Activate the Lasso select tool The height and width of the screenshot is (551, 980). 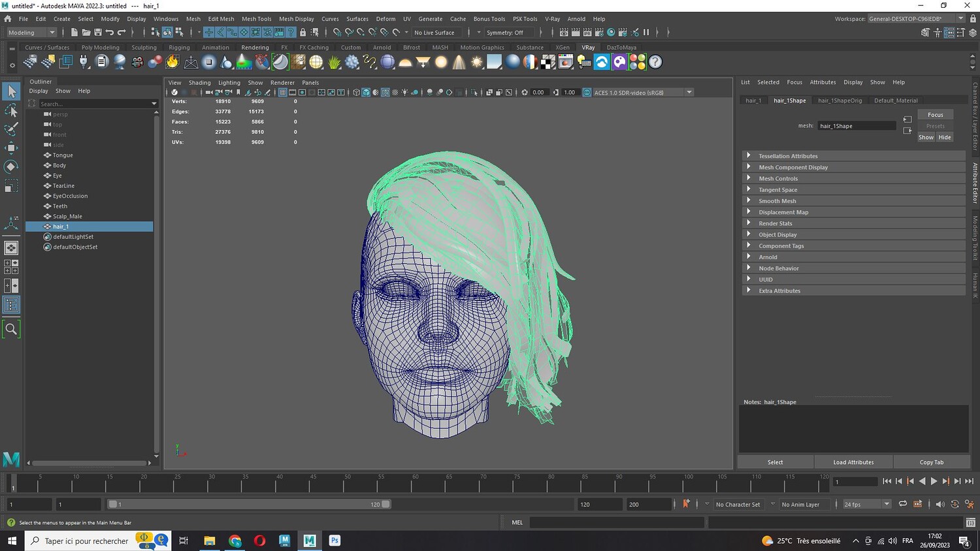[x=11, y=110]
